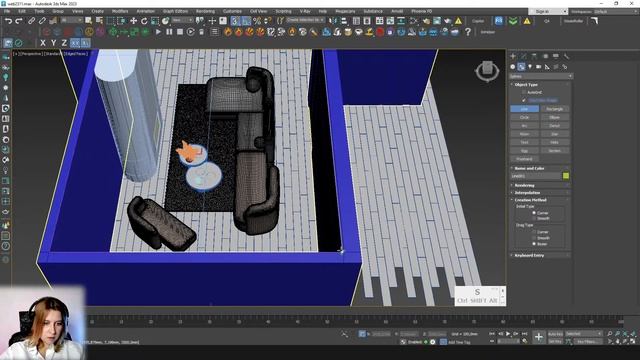Viewport: 640px width, 360px height.
Task: Click the Line spline button
Action: (524, 109)
